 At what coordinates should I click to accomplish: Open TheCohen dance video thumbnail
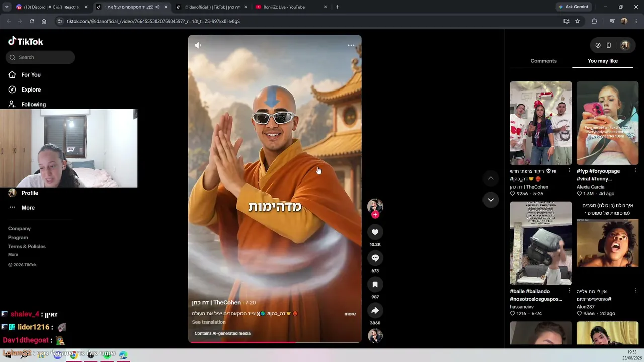[x=541, y=123]
